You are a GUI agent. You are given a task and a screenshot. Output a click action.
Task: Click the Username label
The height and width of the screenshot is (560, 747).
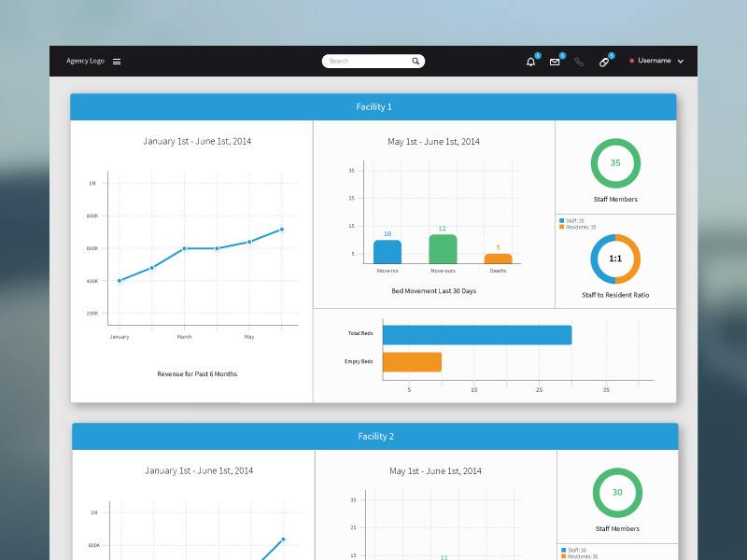pyautogui.click(x=655, y=61)
